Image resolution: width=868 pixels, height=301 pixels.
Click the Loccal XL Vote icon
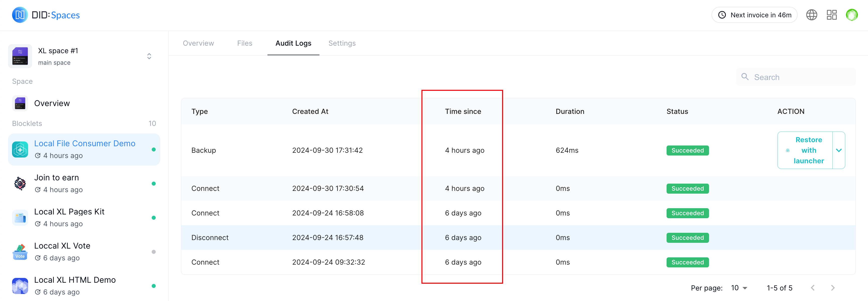20,252
